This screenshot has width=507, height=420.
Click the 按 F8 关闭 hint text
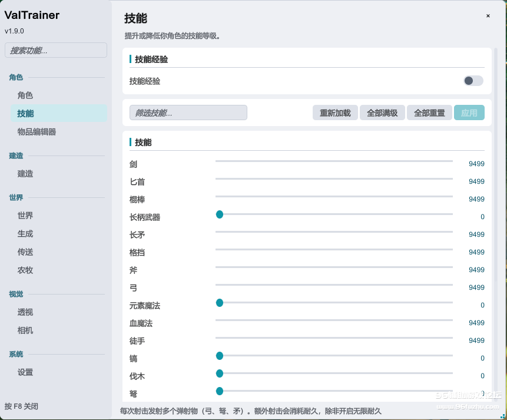pos(21,406)
